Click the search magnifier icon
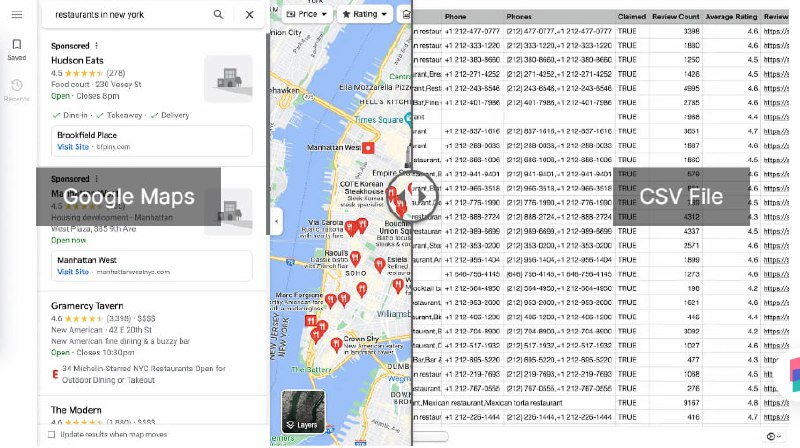This screenshot has height=448, width=800. pyautogui.click(x=219, y=15)
